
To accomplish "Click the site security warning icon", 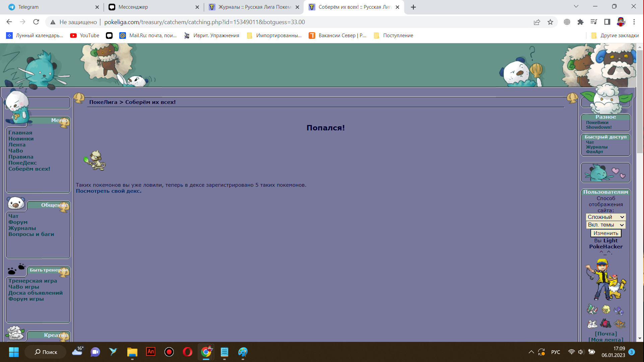I will click(53, 22).
